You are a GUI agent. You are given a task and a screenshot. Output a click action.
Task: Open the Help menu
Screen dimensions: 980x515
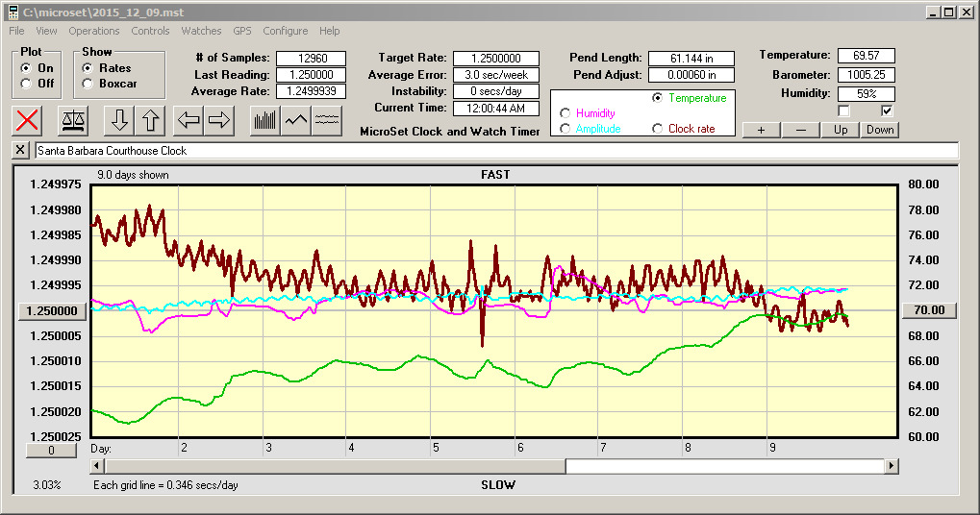point(329,31)
